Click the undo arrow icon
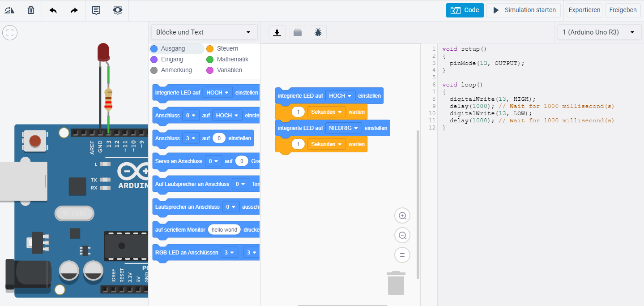This screenshot has height=306, width=644. 53,10
